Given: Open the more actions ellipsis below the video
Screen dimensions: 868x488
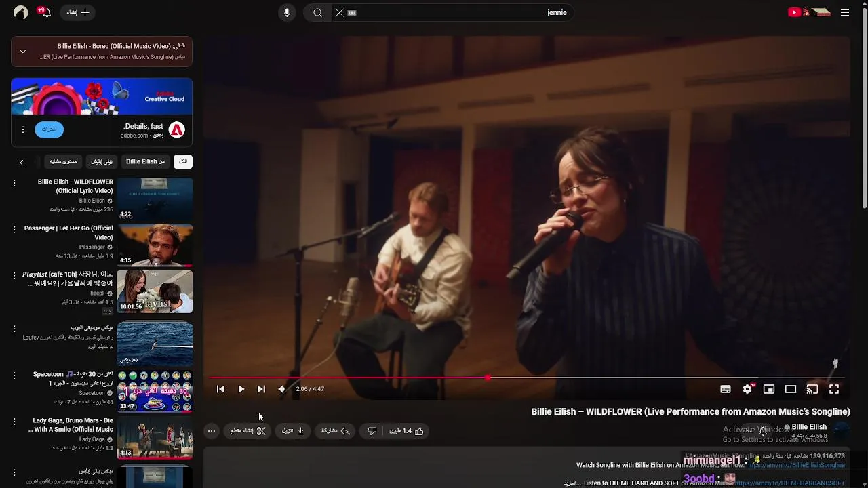Looking at the screenshot, I should coord(212,431).
